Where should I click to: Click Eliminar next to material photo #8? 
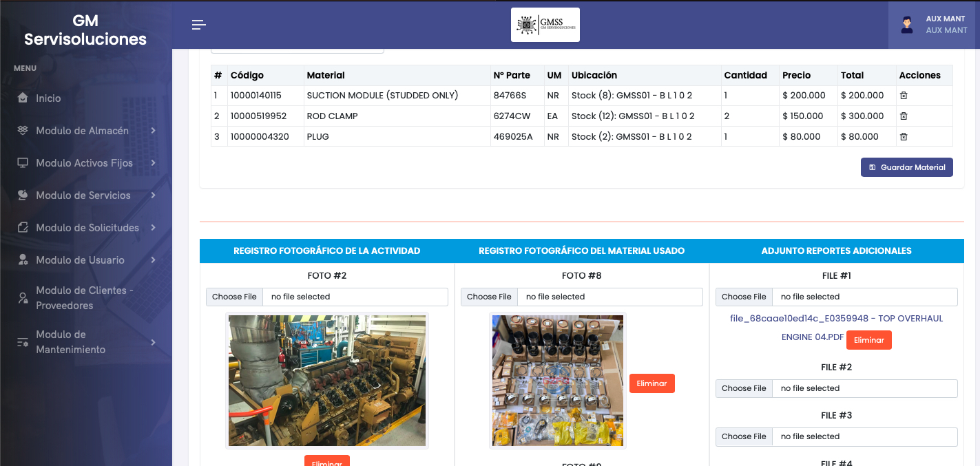click(651, 383)
